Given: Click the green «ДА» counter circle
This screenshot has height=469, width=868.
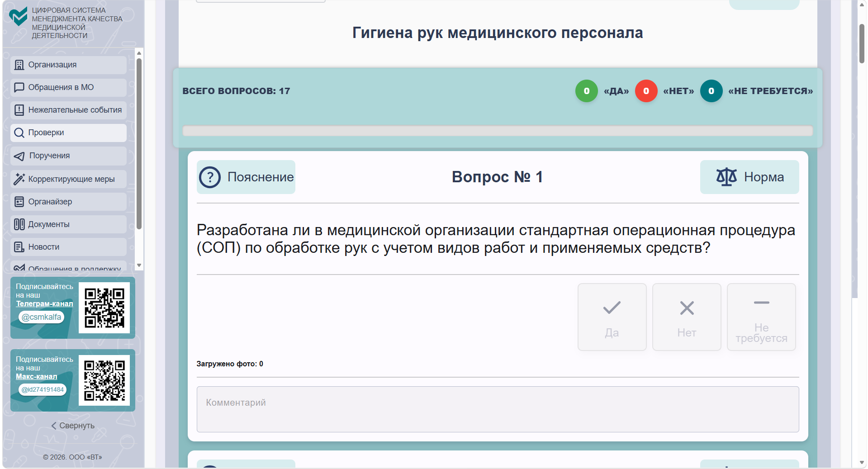Looking at the screenshot, I should tap(586, 91).
